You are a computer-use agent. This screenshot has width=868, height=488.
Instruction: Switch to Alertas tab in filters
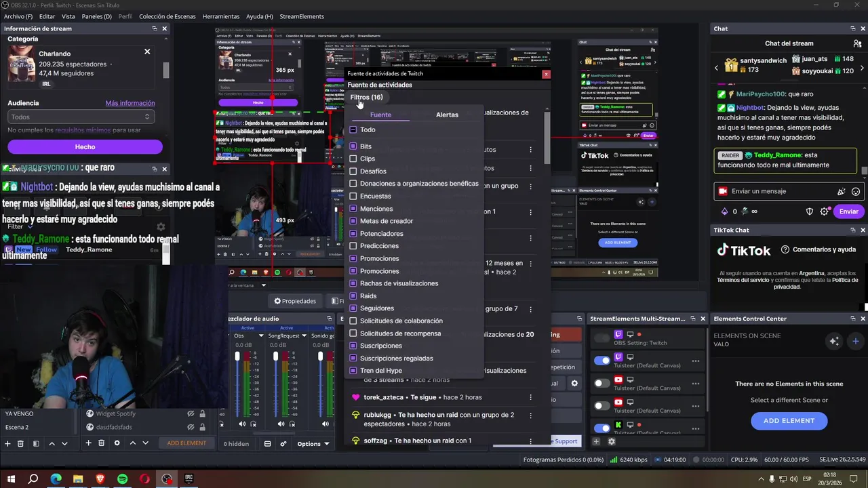447,115
